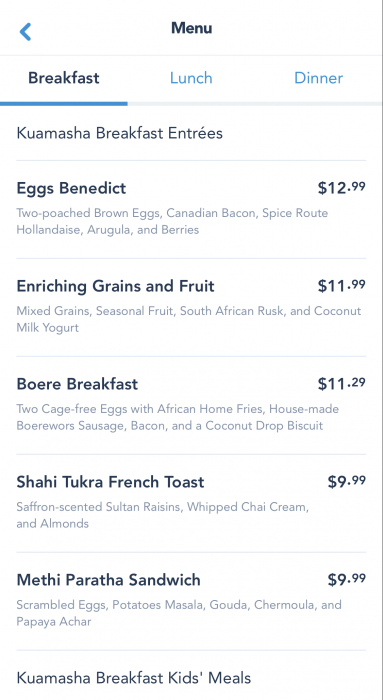Open the Methi Paratha Sandwich item
Image resolution: width=383 pixels, height=700 pixels.
click(x=191, y=601)
